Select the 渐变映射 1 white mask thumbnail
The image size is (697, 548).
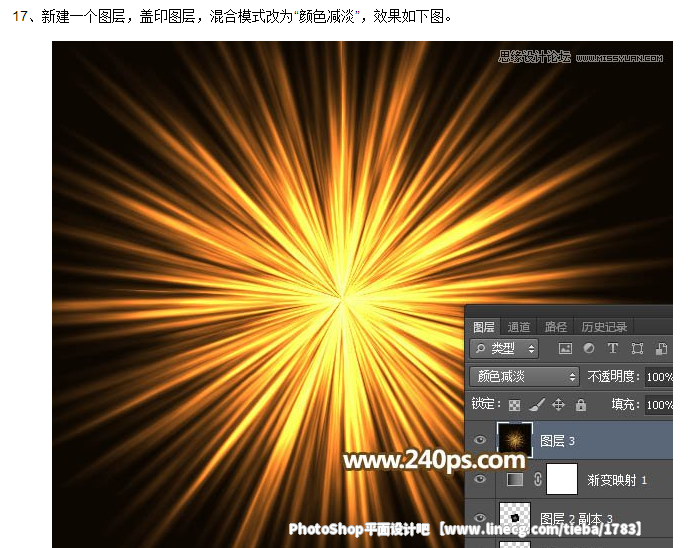[561, 479]
